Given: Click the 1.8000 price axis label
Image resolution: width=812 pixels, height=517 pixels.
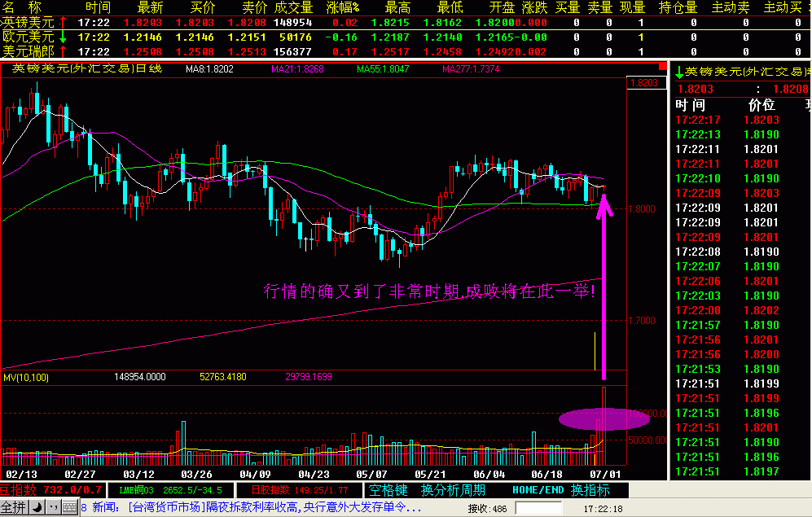Looking at the screenshot, I should tap(642, 209).
